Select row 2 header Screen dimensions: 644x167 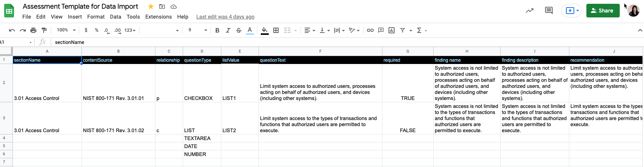pyautogui.click(x=6, y=83)
